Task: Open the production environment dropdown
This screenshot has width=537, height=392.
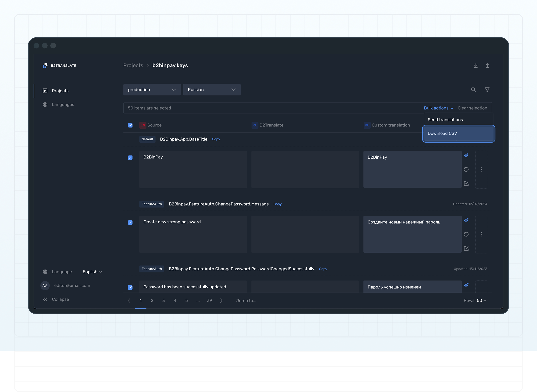Action: point(152,90)
